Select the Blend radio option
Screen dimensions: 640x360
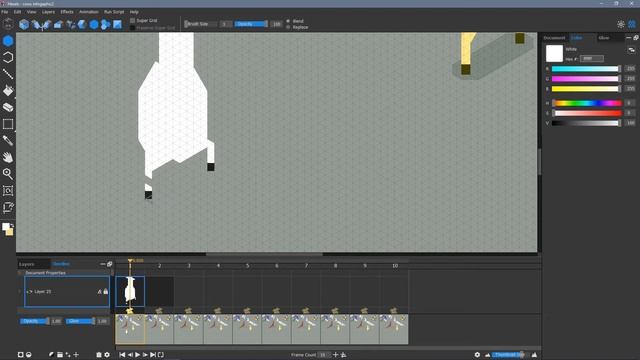[x=288, y=21]
